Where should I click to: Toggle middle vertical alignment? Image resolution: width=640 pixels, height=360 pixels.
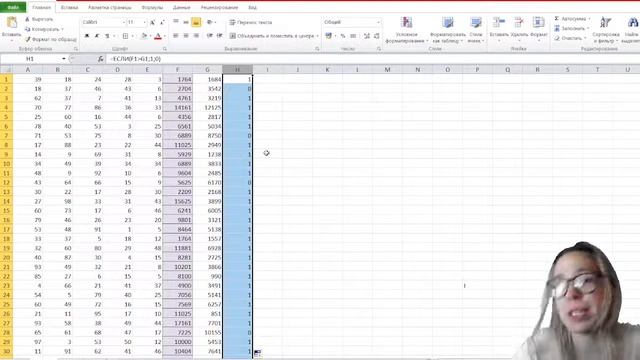tap(186, 22)
